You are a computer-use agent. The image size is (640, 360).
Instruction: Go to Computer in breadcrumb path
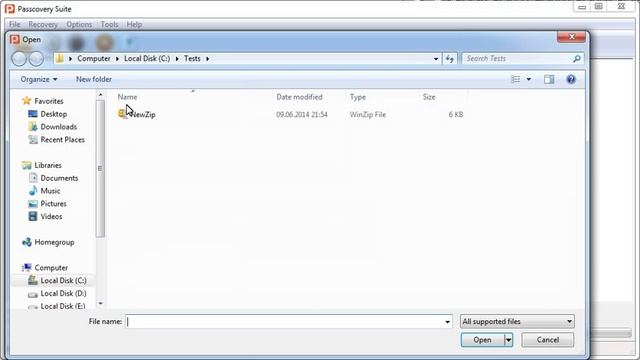coord(93,59)
